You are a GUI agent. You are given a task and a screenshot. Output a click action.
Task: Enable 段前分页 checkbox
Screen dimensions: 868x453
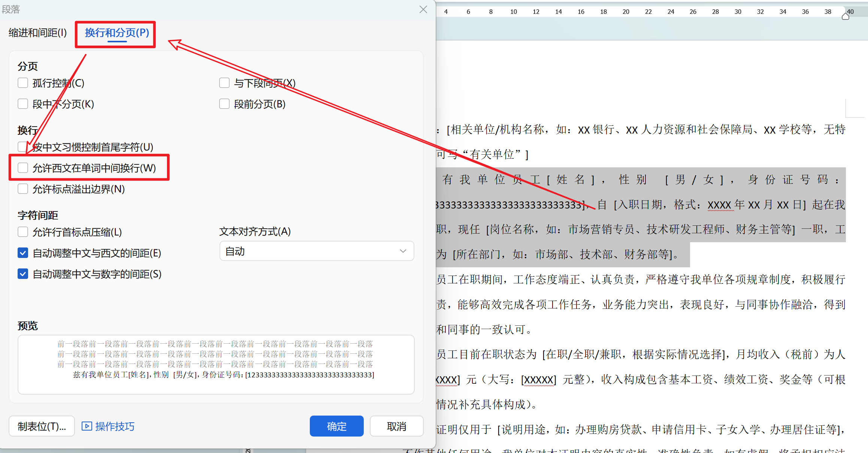(x=224, y=104)
